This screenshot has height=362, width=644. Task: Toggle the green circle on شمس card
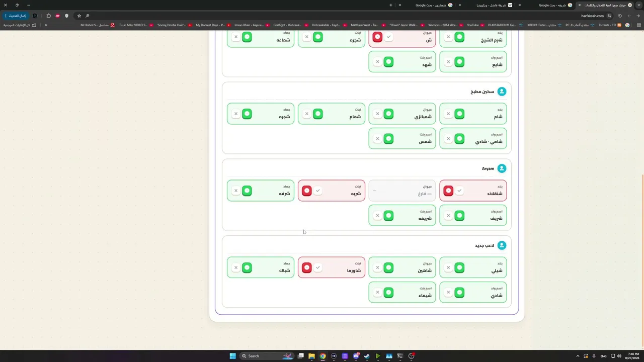click(388, 139)
